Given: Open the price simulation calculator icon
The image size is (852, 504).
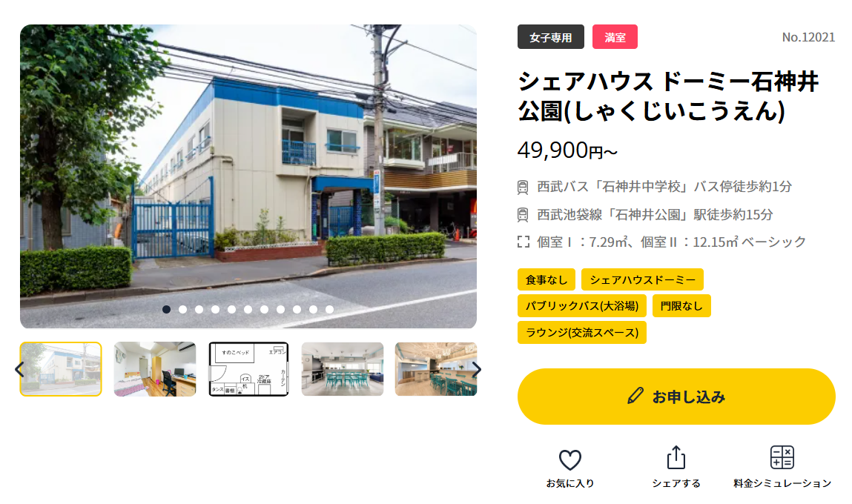Looking at the screenshot, I should (x=782, y=457).
